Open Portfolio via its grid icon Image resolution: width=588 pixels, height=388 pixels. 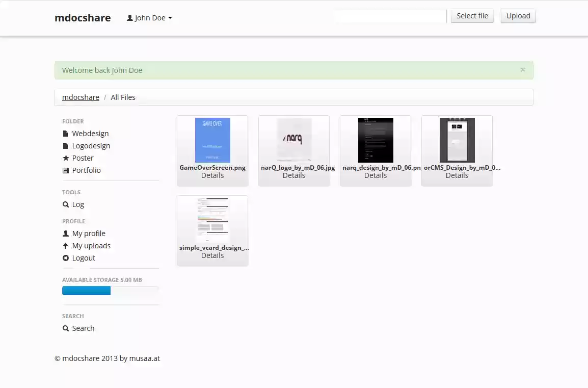pyautogui.click(x=65, y=170)
